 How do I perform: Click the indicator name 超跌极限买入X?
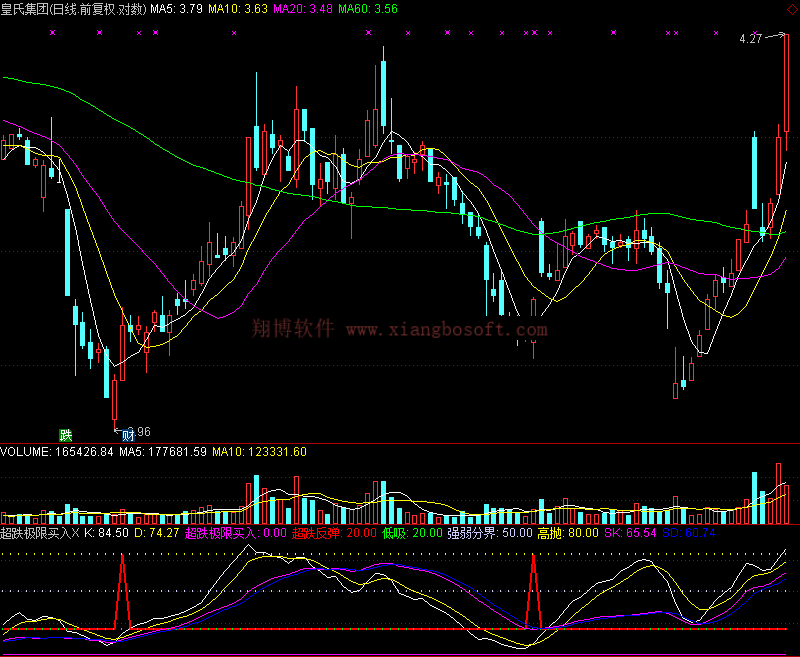tap(40, 533)
